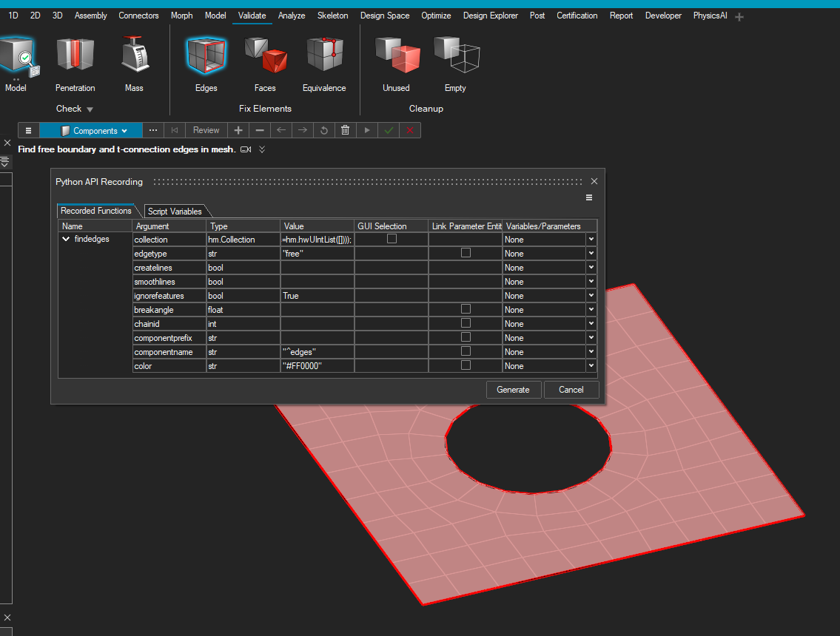Screen dimensions: 840x636
Task: Open Variables dropdown for smoothlines row
Action: click(591, 281)
